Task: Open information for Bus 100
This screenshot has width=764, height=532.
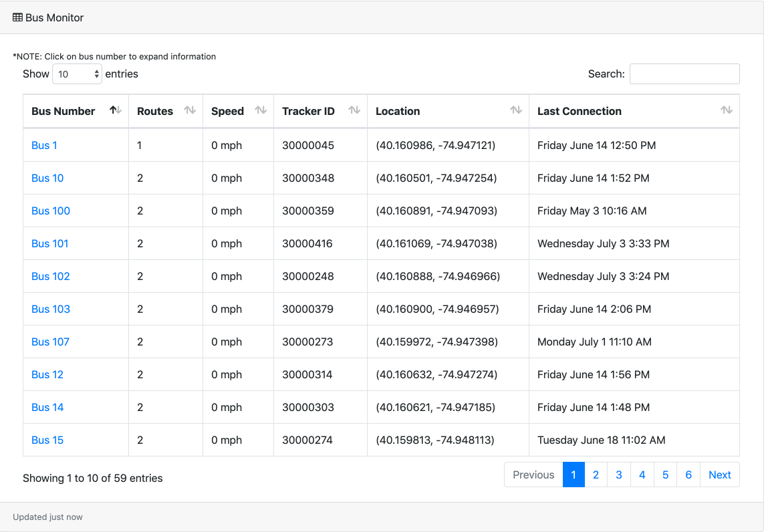Action: (x=51, y=211)
